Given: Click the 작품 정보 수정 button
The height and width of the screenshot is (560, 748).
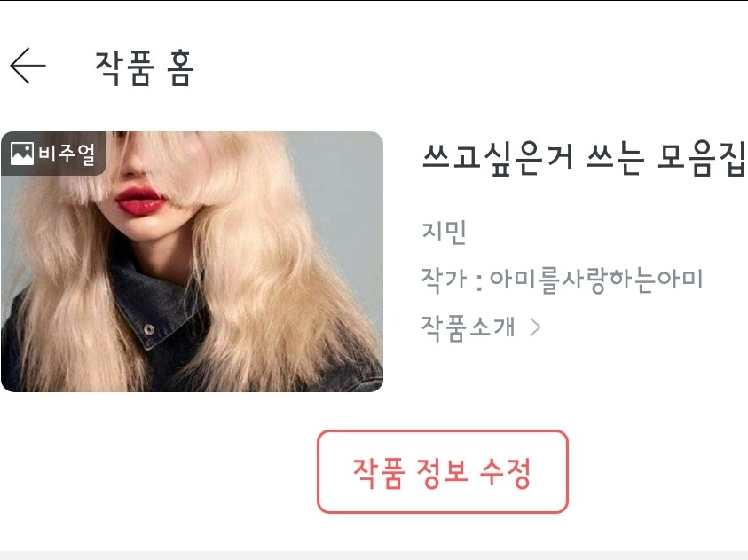Looking at the screenshot, I should point(443,472).
